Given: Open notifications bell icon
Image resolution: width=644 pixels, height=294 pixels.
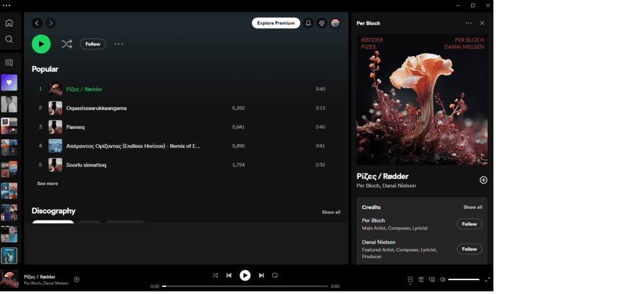Looking at the screenshot, I should pos(308,23).
